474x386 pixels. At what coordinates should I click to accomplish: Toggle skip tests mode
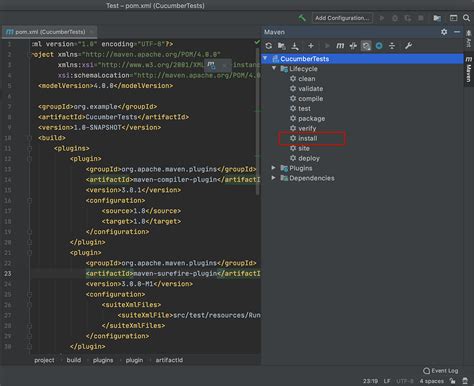coord(366,46)
